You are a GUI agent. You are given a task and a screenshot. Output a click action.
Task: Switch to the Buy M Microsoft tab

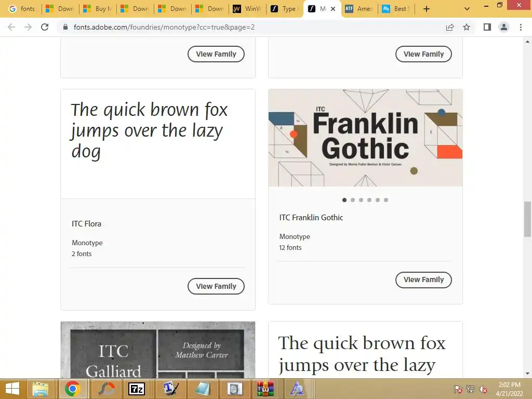coord(98,9)
